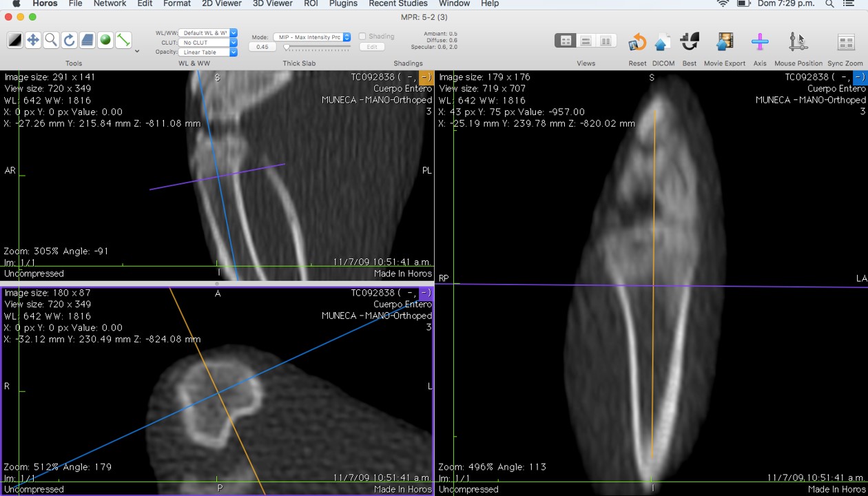Open the WL/WW preset dropdown

(207, 33)
